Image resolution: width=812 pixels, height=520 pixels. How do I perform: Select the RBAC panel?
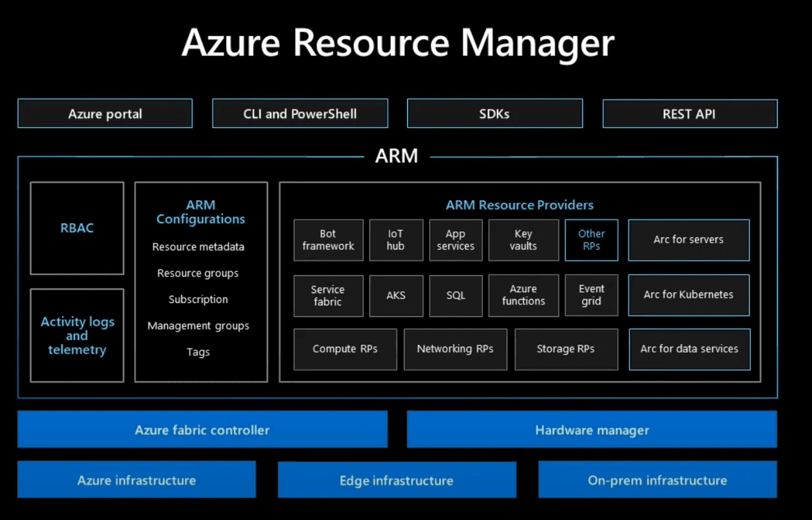[77, 228]
